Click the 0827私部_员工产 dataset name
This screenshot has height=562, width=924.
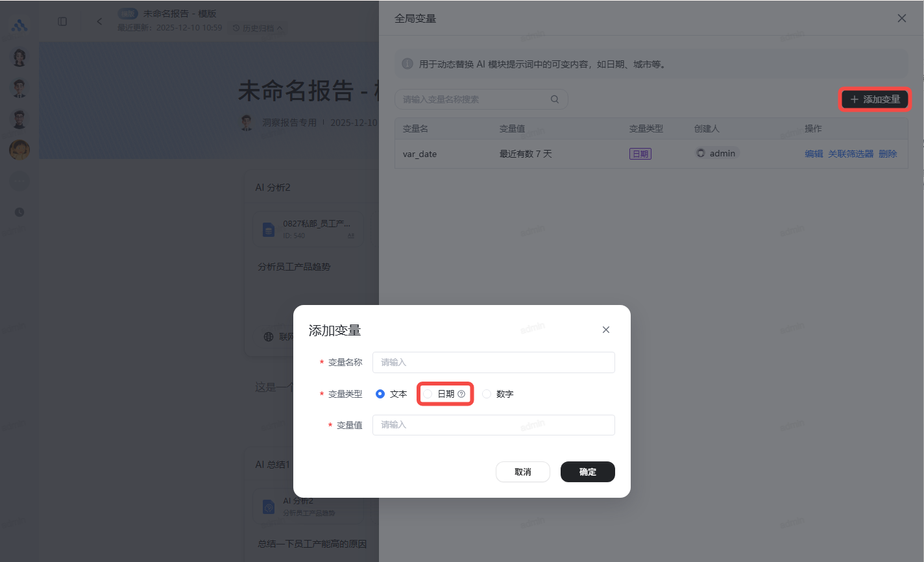click(317, 223)
